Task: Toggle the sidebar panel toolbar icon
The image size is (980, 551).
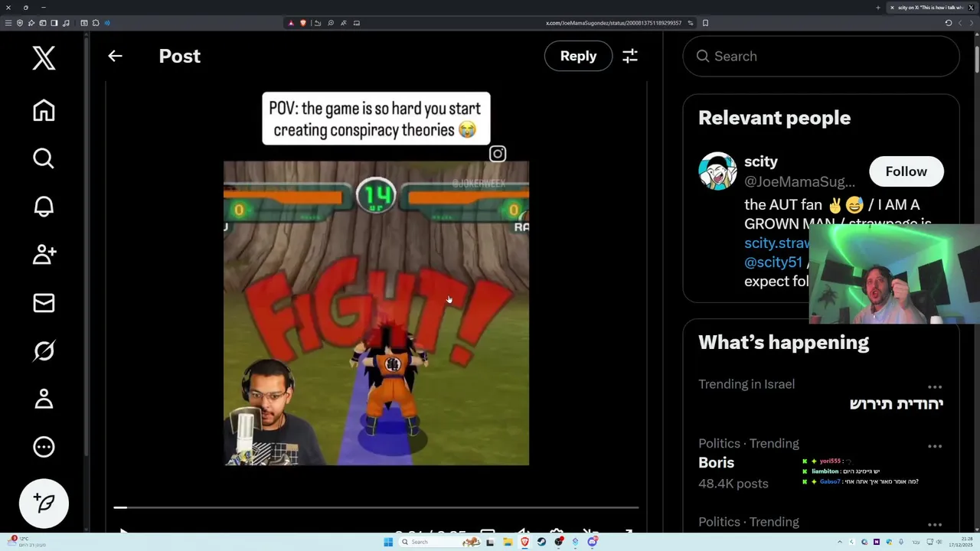Action: (x=54, y=23)
